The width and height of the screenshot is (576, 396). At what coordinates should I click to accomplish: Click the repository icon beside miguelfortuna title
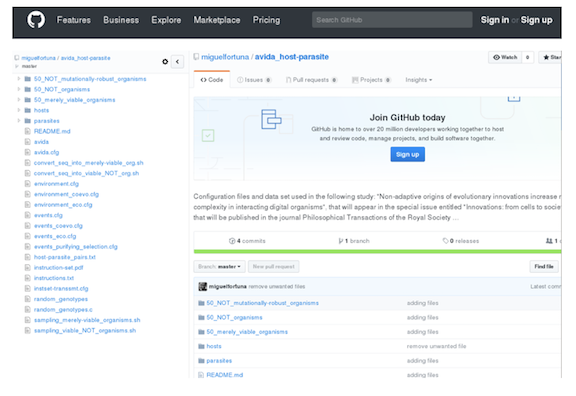[197, 57]
